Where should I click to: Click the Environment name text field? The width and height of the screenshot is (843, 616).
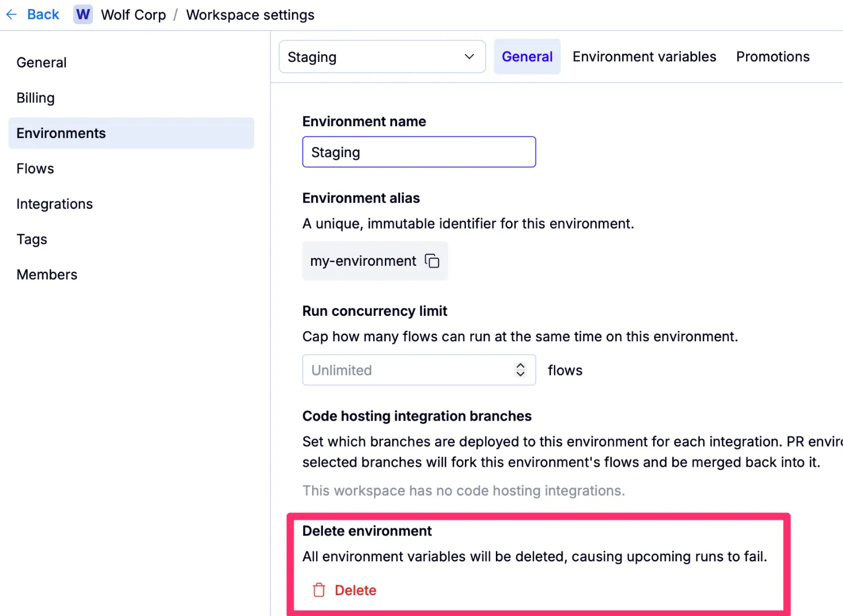pos(419,152)
